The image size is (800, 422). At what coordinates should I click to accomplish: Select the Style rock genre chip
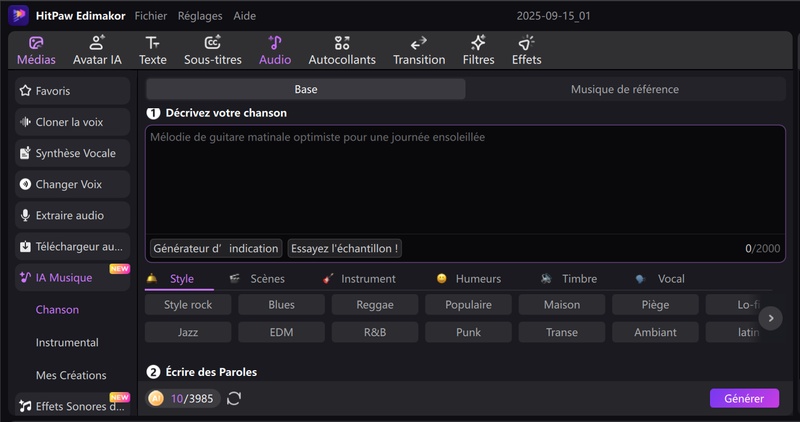(x=188, y=305)
